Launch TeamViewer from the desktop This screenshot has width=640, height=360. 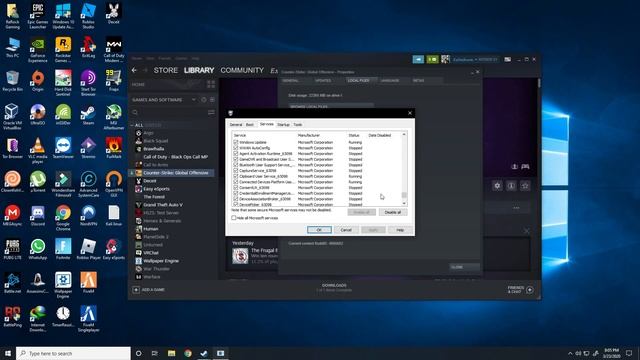pyautogui.click(x=63, y=148)
